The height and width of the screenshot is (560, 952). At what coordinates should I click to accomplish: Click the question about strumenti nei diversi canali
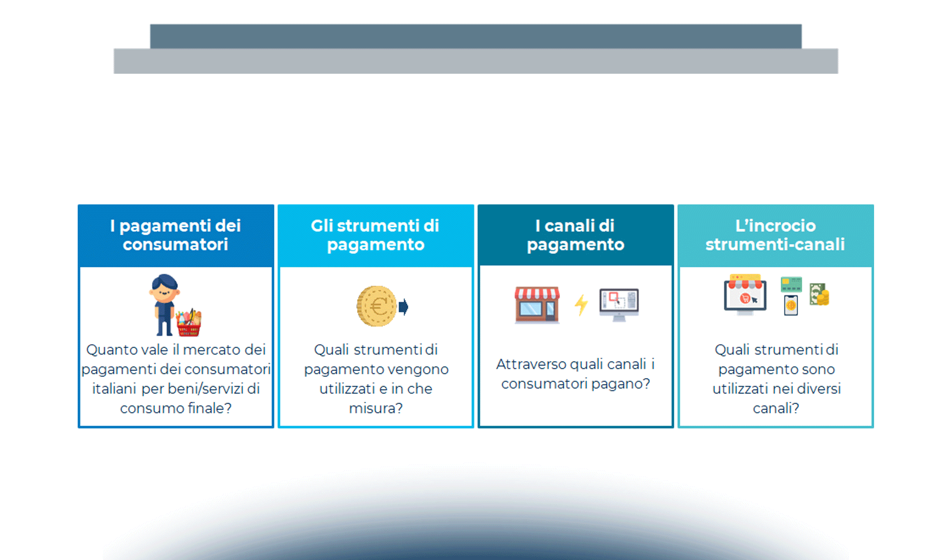776,379
